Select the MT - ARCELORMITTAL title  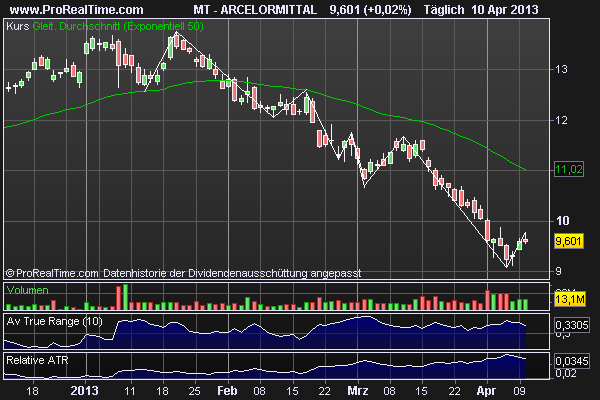click(x=255, y=10)
